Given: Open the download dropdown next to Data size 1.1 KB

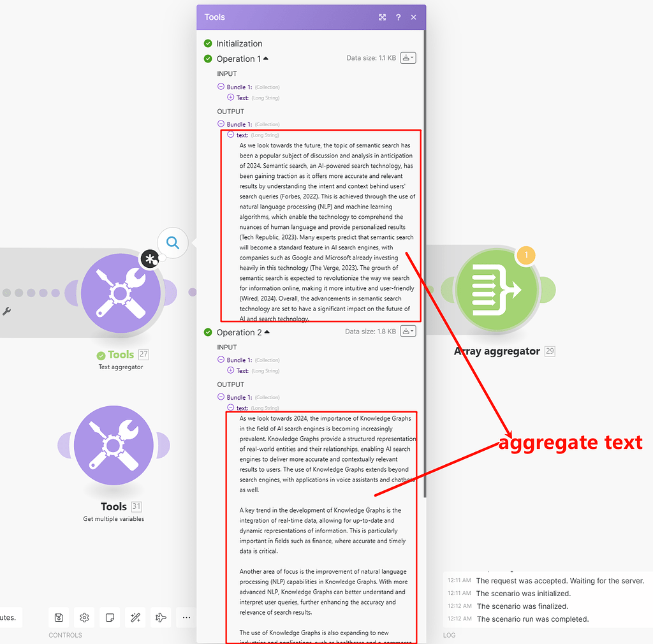Looking at the screenshot, I should pyautogui.click(x=407, y=57).
